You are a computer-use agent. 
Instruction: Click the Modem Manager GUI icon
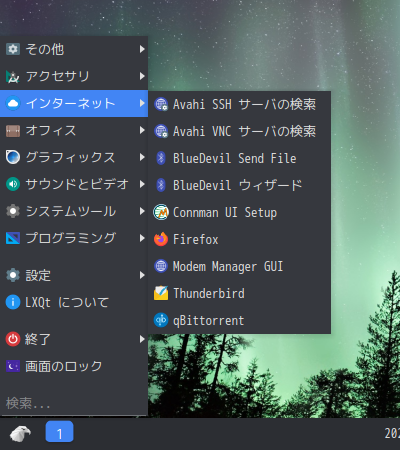coord(161,266)
